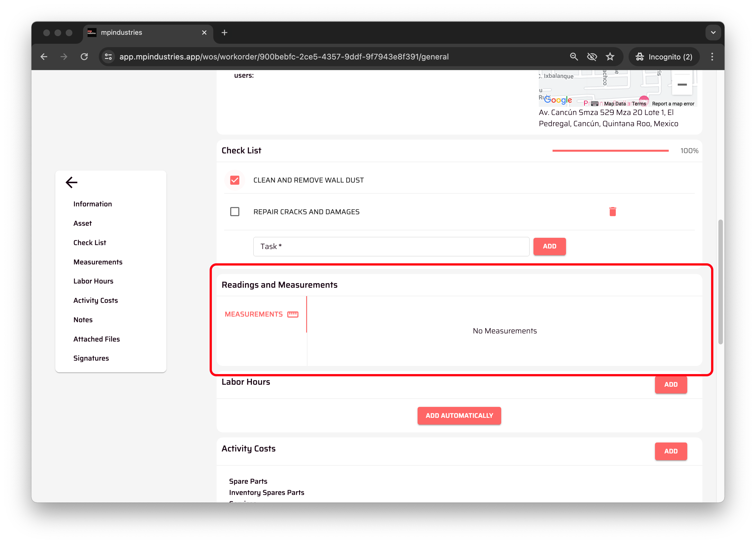Bookmark this page with the star icon

[610, 57]
